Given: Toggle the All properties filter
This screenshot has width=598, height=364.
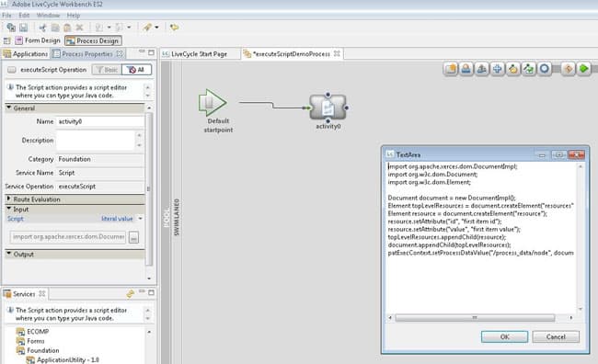Looking at the screenshot, I should pyautogui.click(x=136, y=70).
